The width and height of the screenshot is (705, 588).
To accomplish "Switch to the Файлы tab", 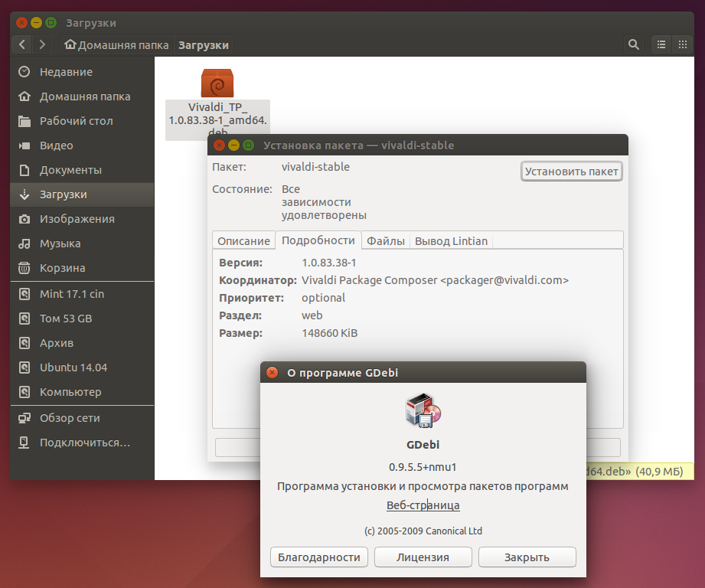I will (385, 241).
